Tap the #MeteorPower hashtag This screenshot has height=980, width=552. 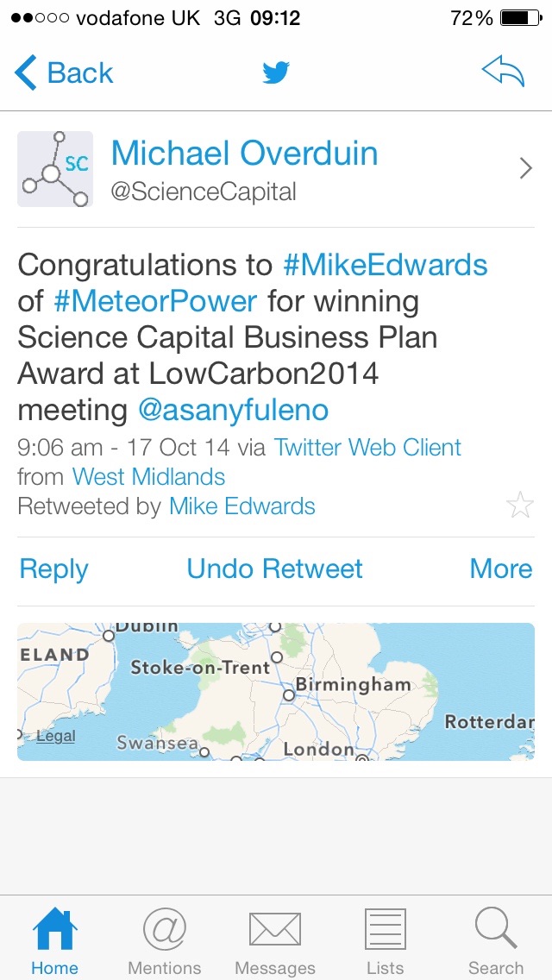pyautogui.click(x=155, y=301)
